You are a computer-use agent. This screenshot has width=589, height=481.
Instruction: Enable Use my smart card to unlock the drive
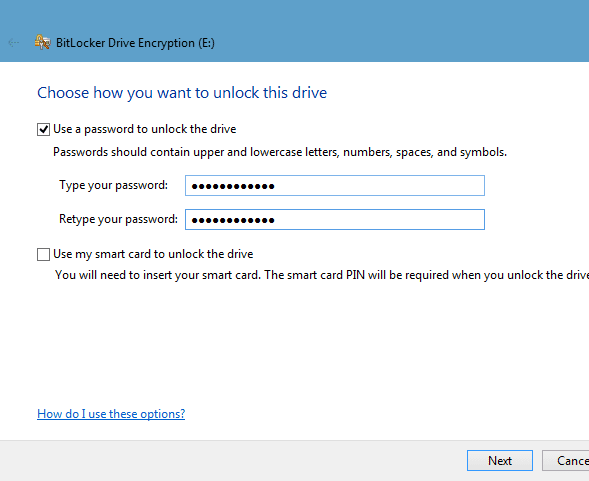(x=43, y=254)
